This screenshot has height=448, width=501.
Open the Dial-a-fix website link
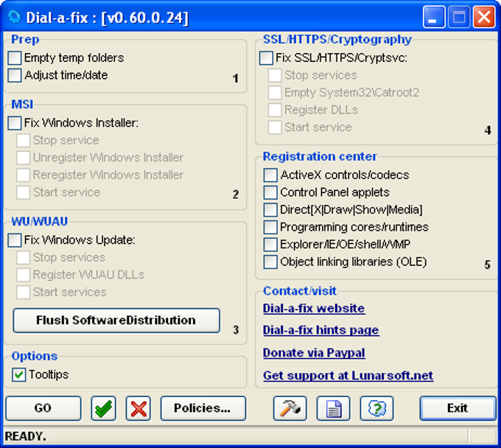(314, 308)
